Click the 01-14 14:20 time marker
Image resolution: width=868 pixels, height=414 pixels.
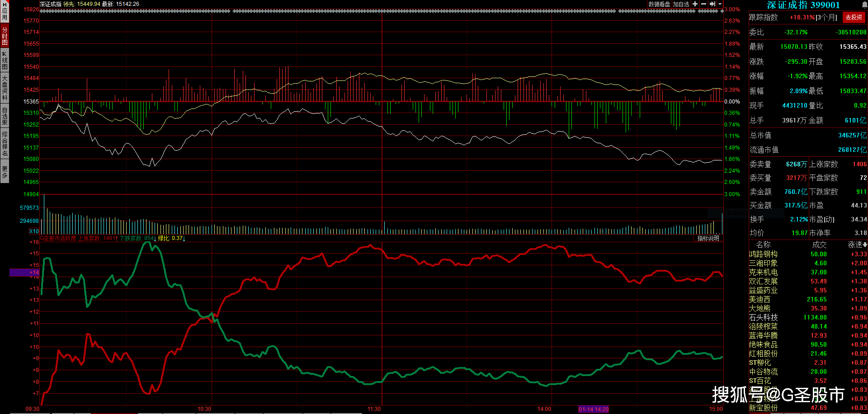tap(593, 409)
